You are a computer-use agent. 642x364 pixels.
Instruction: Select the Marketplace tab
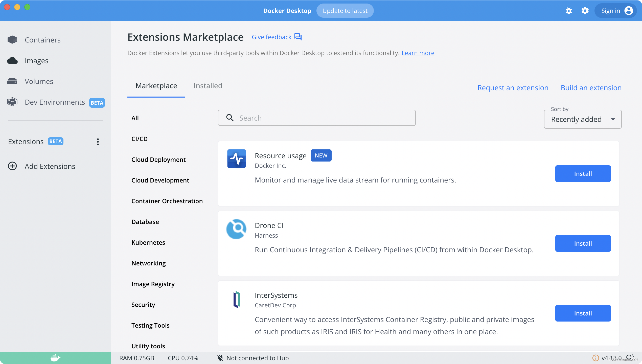[x=156, y=86]
